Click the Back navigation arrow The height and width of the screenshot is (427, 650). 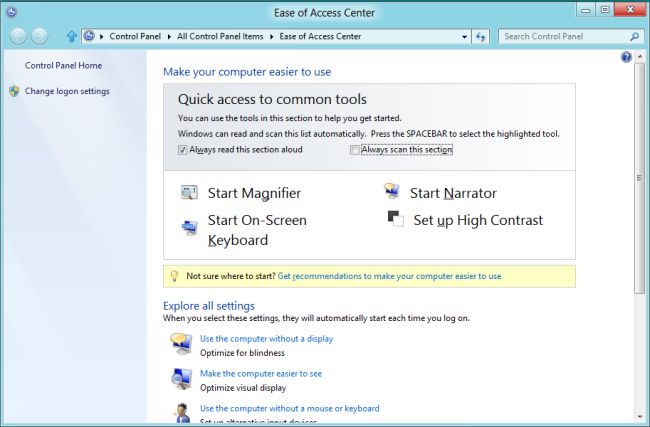pos(18,36)
